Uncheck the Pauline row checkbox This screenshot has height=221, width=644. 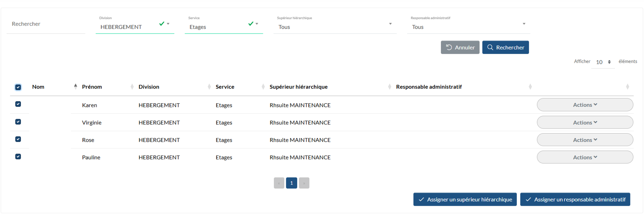[18, 156]
